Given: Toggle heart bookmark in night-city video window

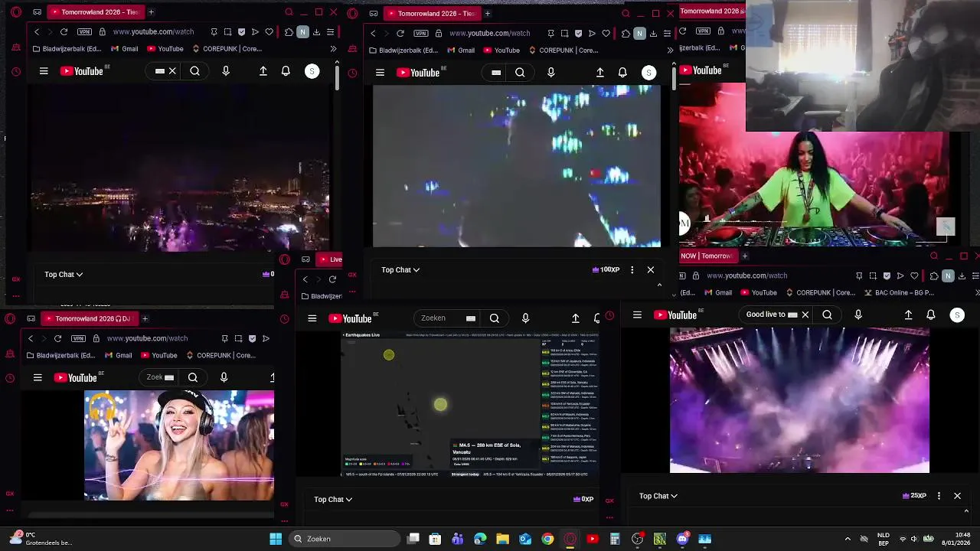Looking at the screenshot, I should click(269, 32).
